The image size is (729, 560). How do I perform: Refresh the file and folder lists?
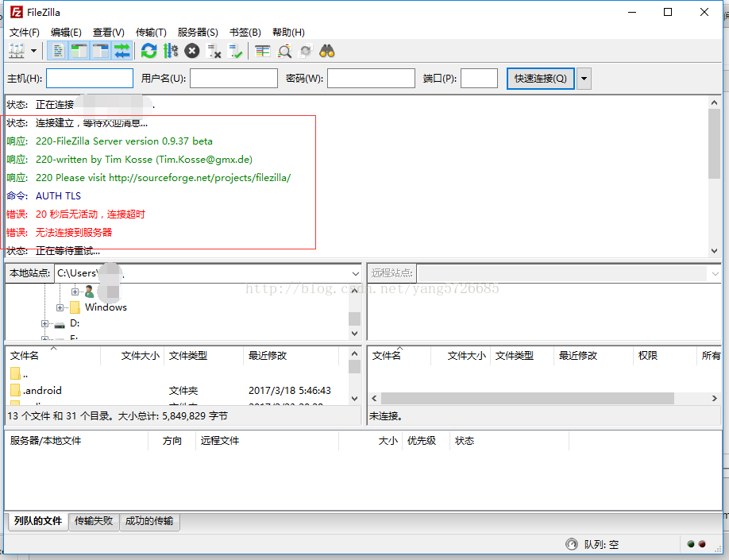148,51
